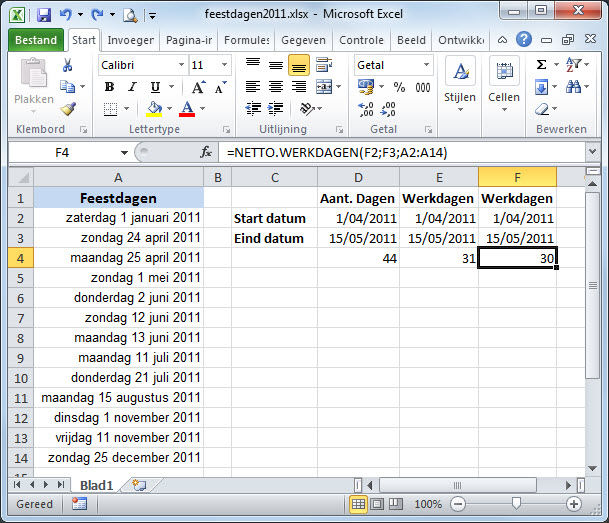
Task: Switch to Page Layout view
Action: click(x=376, y=504)
